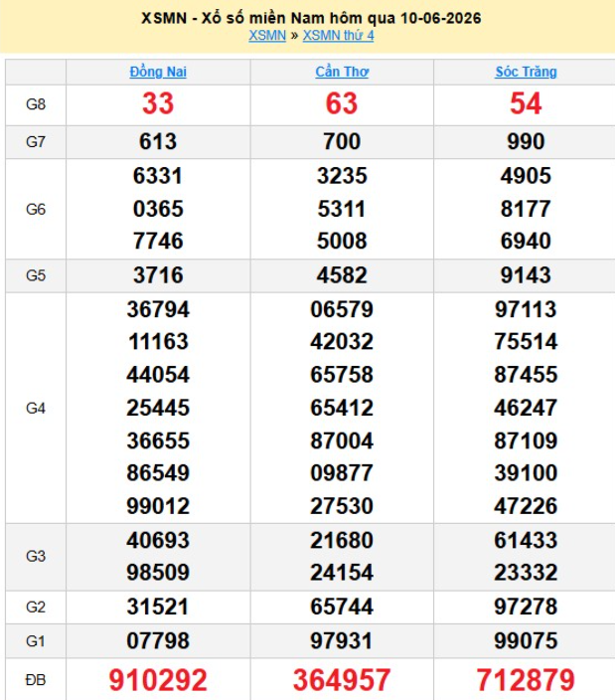
Task: Select the G6 number 0365
Action: click(x=158, y=209)
